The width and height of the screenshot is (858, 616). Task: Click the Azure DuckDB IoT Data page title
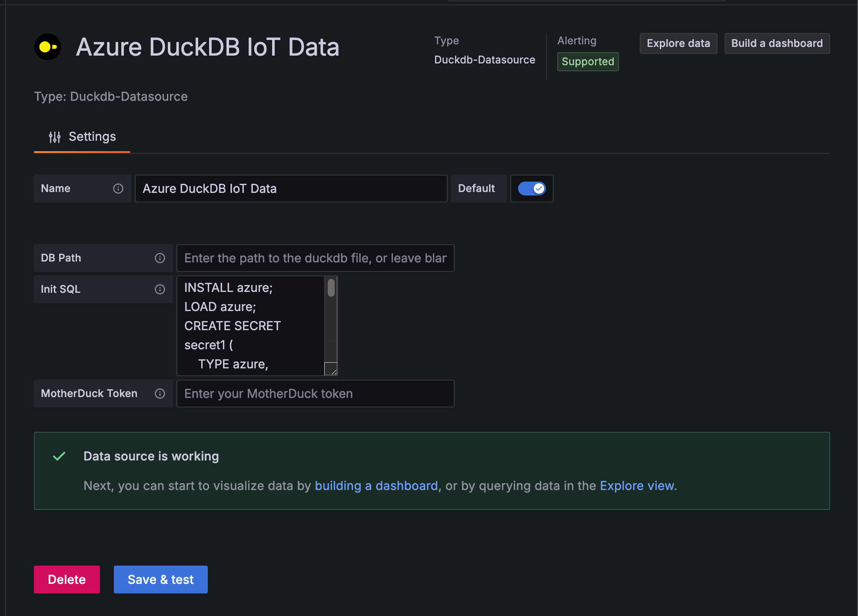click(208, 47)
